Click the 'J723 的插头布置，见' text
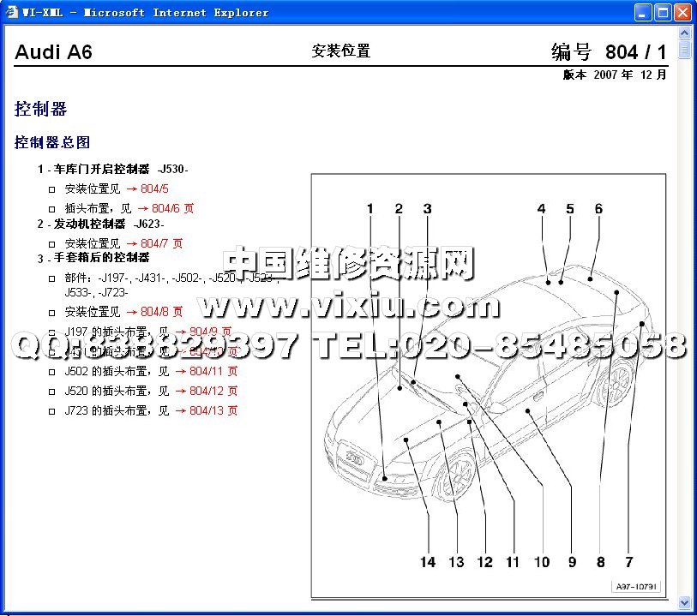 point(117,410)
